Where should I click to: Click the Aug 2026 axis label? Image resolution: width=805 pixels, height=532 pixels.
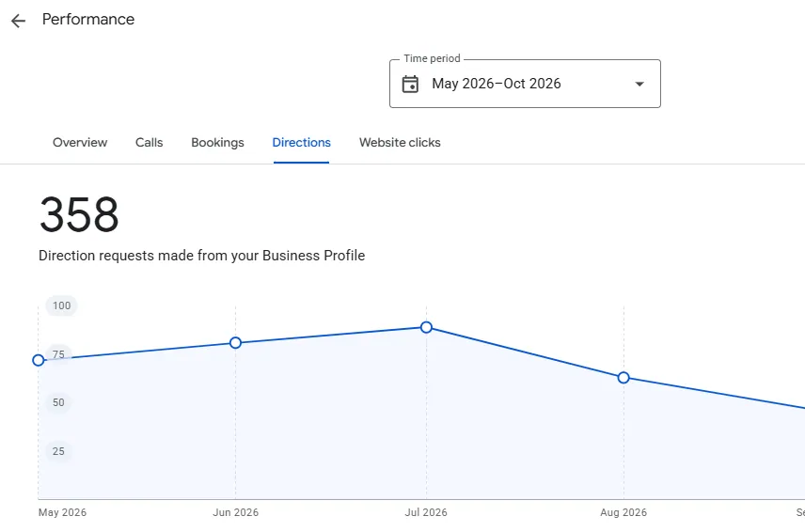[x=623, y=512]
